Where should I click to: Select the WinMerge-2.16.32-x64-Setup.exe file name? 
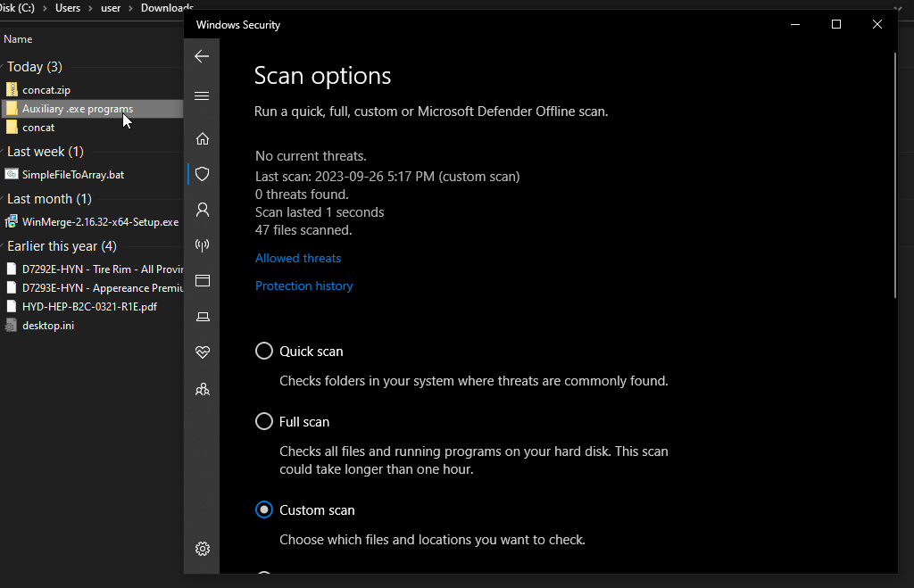coord(100,221)
